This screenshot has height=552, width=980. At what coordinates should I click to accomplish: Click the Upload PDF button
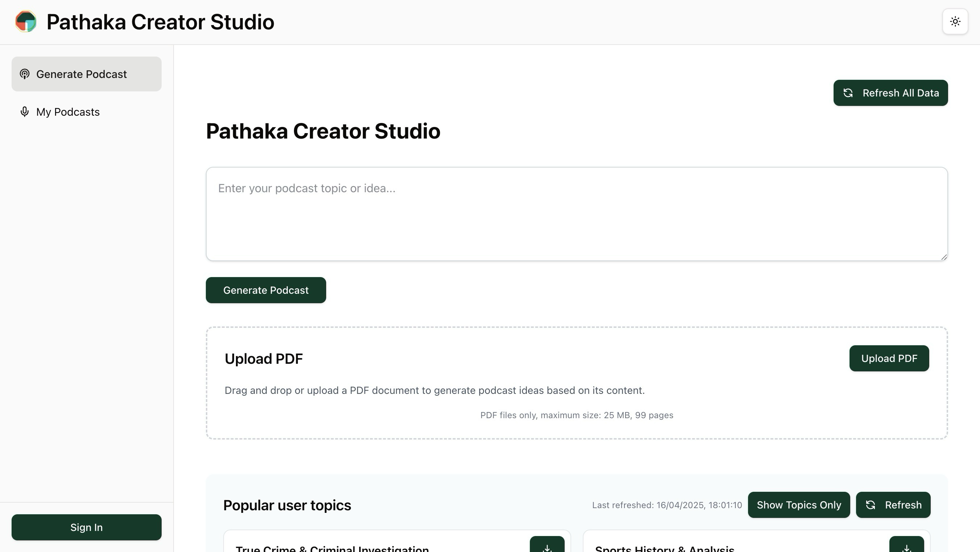click(x=889, y=358)
